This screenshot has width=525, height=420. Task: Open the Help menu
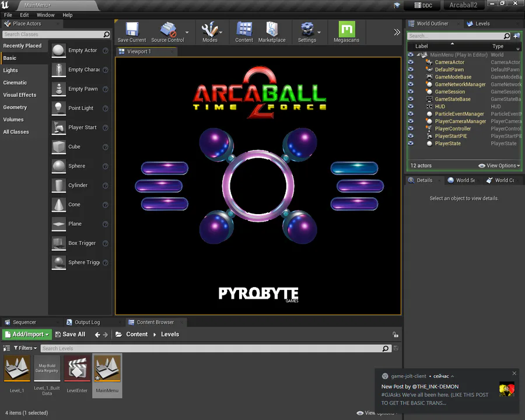[67, 15]
